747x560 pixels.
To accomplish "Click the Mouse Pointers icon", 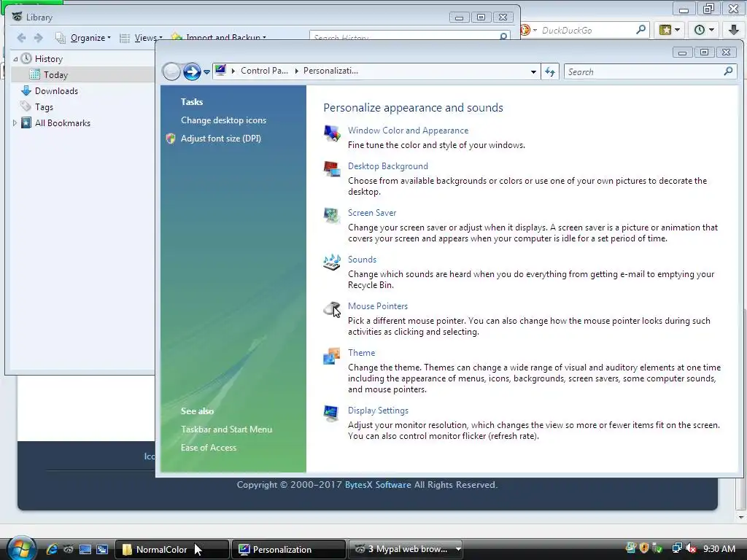I will 332,309.
